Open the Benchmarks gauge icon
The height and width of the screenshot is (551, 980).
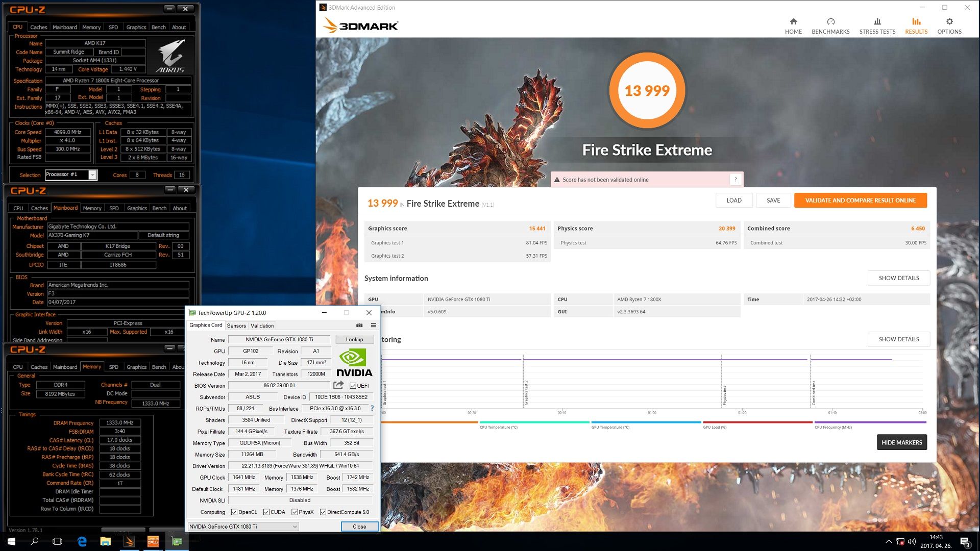(x=830, y=22)
